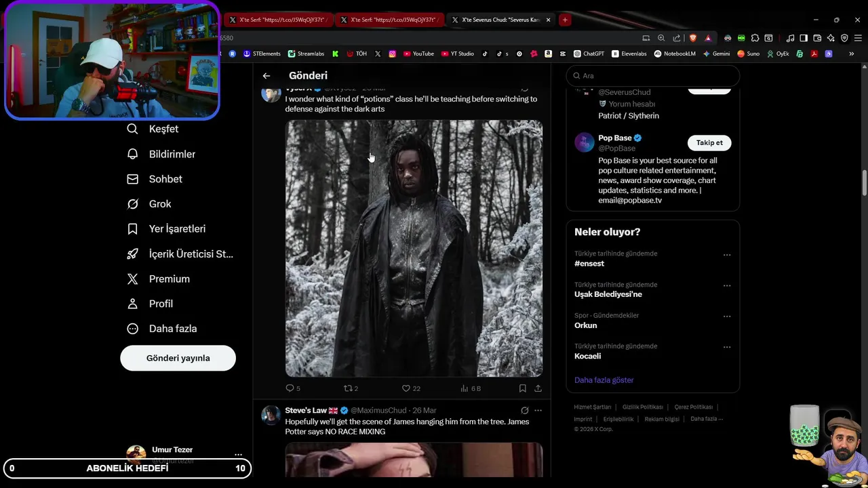Open ChatGPT bookmark
The height and width of the screenshot is (488, 868).
[589, 54]
